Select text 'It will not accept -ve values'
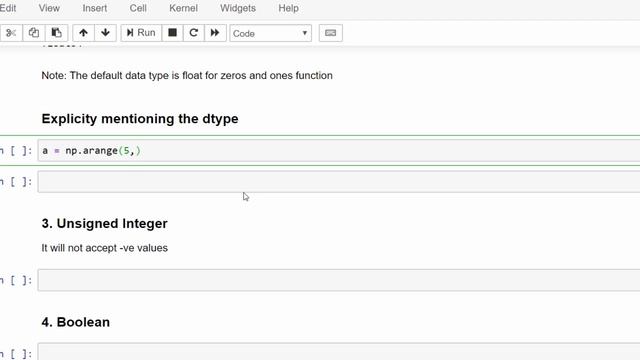The image size is (640, 360). pos(104,248)
